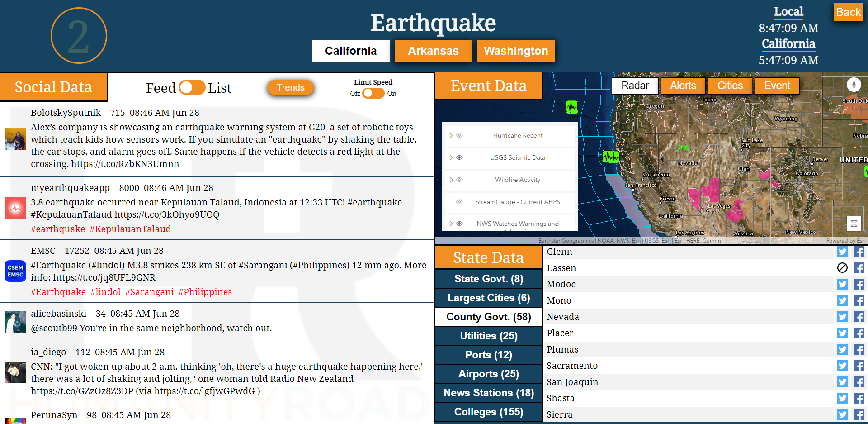Open Twitter link for Glenn county
This screenshot has height=424, width=868.
[842, 252]
